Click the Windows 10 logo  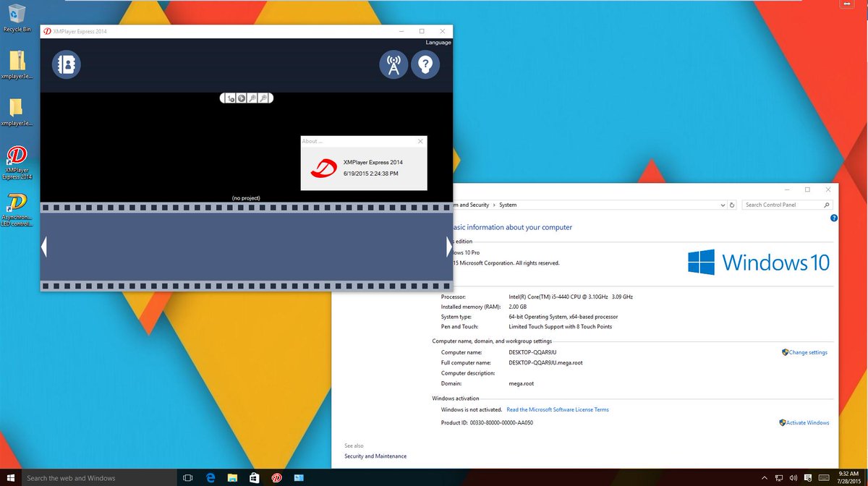pyautogui.click(x=759, y=262)
